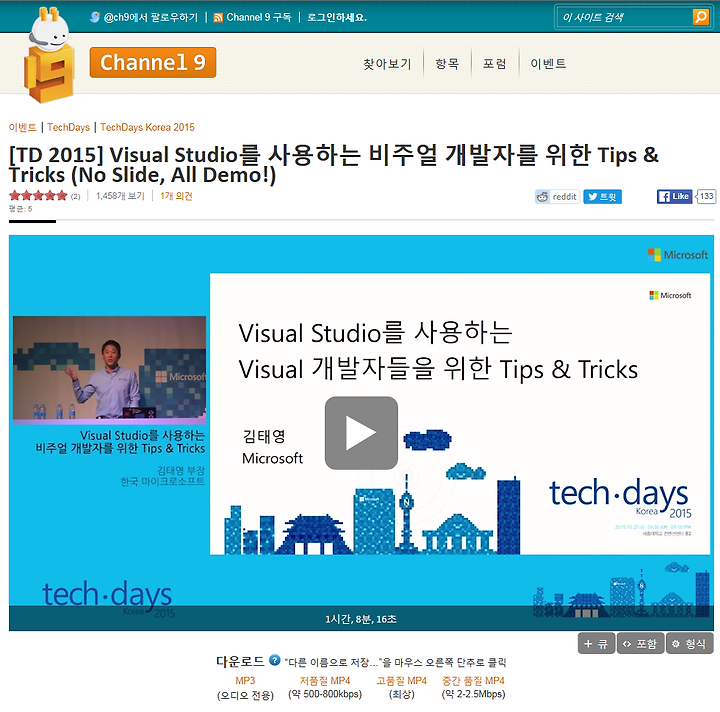The width and height of the screenshot is (720, 712).
Task: Click the blue download help question icon
Action: pyautogui.click(x=275, y=660)
